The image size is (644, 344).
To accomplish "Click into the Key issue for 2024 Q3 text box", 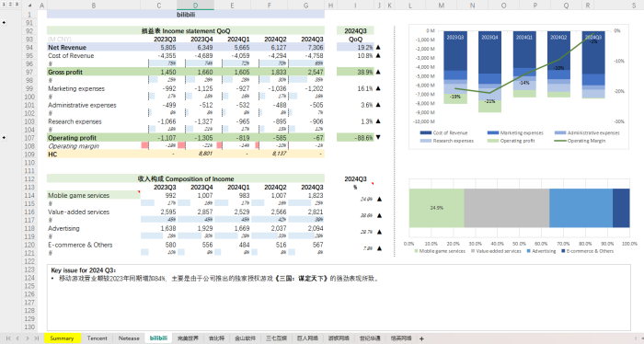I will pos(339,298).
